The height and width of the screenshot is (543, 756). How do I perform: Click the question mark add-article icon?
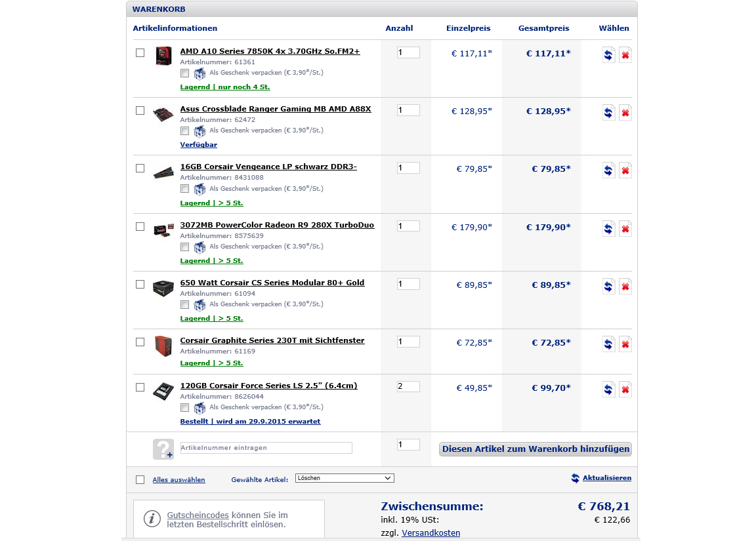point(163,449)
